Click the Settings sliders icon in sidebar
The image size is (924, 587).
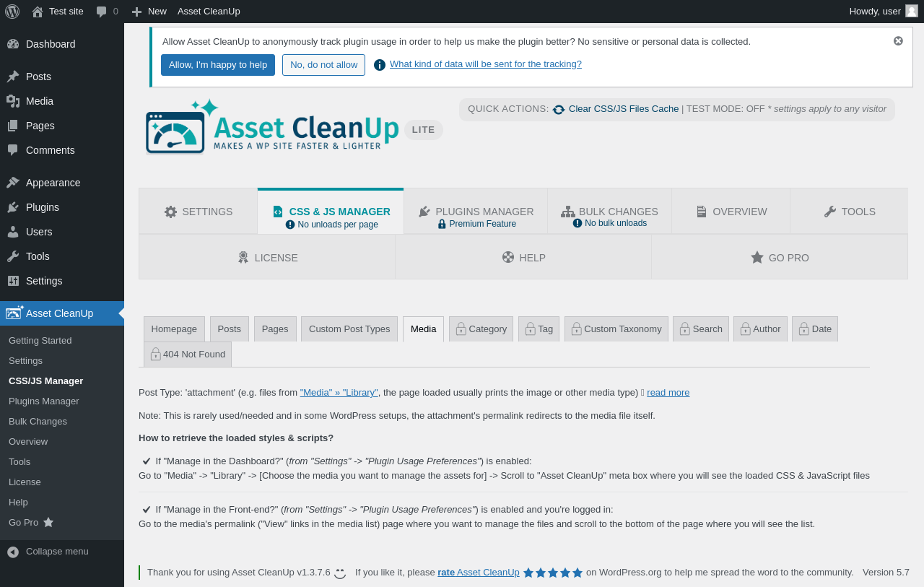click(x=13, y=281)
